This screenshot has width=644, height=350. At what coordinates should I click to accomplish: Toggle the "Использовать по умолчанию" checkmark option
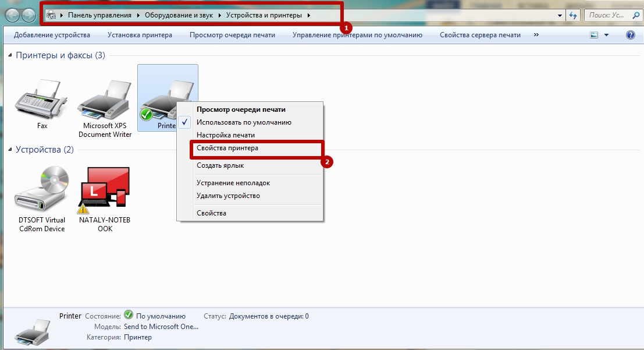(x=244, y=122)
